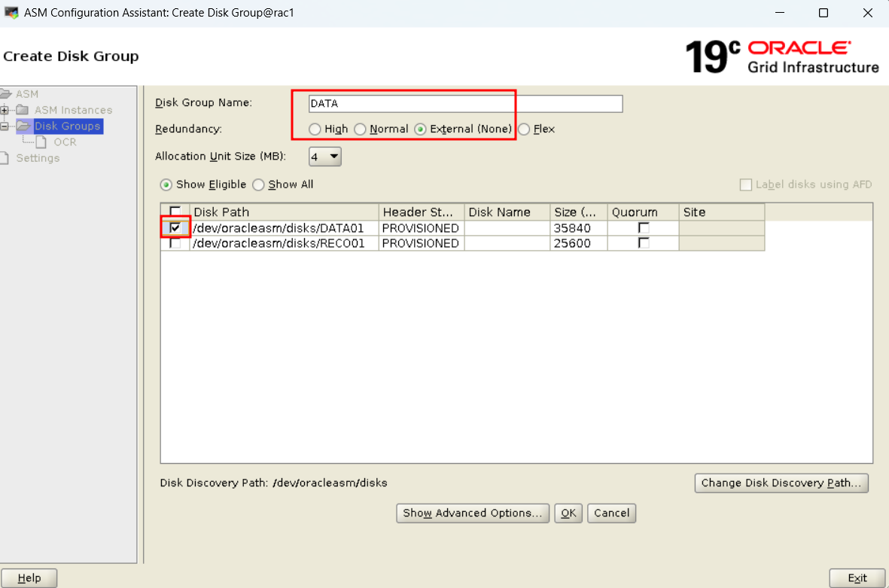Check the RECO01 disk checkbox
The width and height of the screenshot is (889, 588).
[175, 243]
